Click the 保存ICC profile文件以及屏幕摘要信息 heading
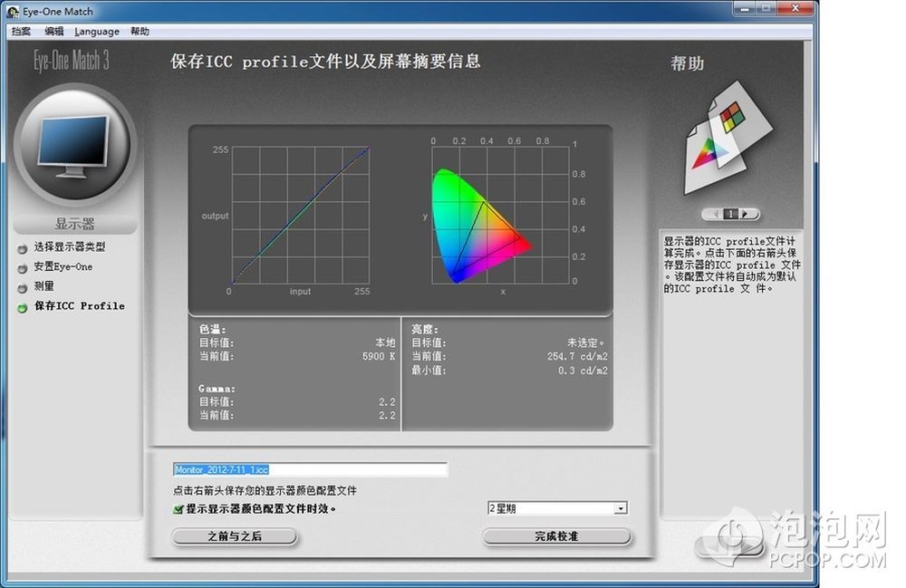This screenshot has width=906, height=588. (x=326, y=62)
